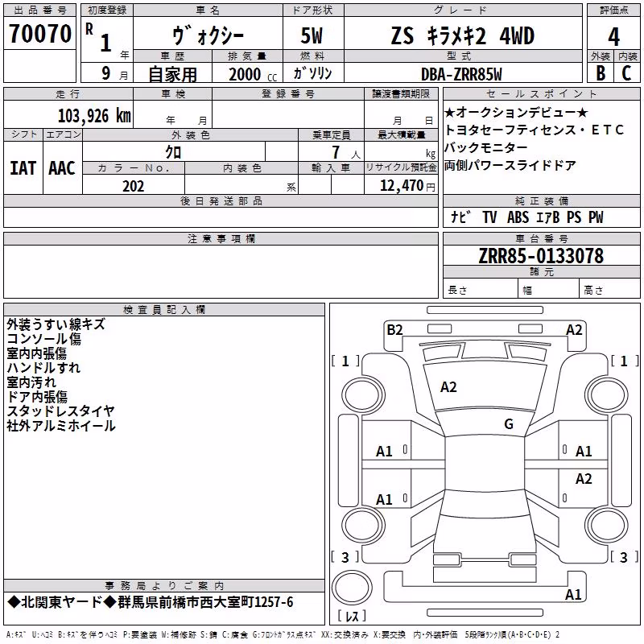Click the PW equipment entry
Image resolution: width=644 pixels, height=644 pixels.
point(596,217)
